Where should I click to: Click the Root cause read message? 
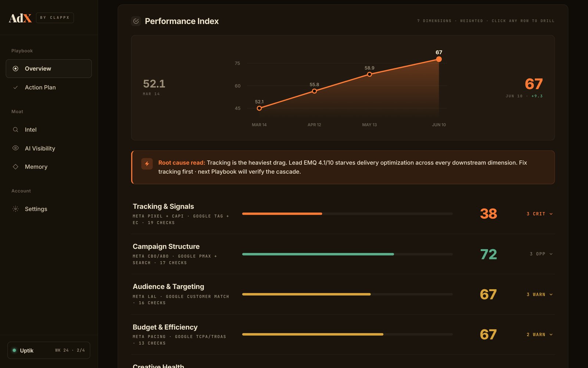point(343,167)
